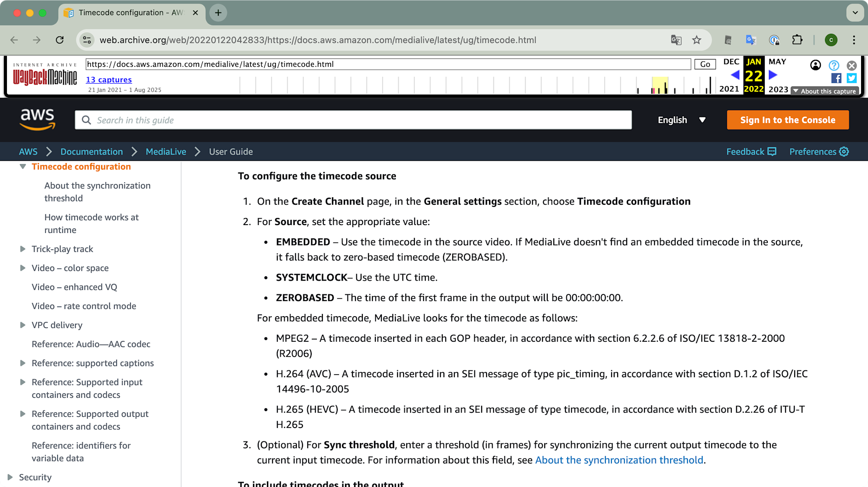Open the 13 captures link
The width and height of the screenshot is (868, 487).
coord(108,80)
